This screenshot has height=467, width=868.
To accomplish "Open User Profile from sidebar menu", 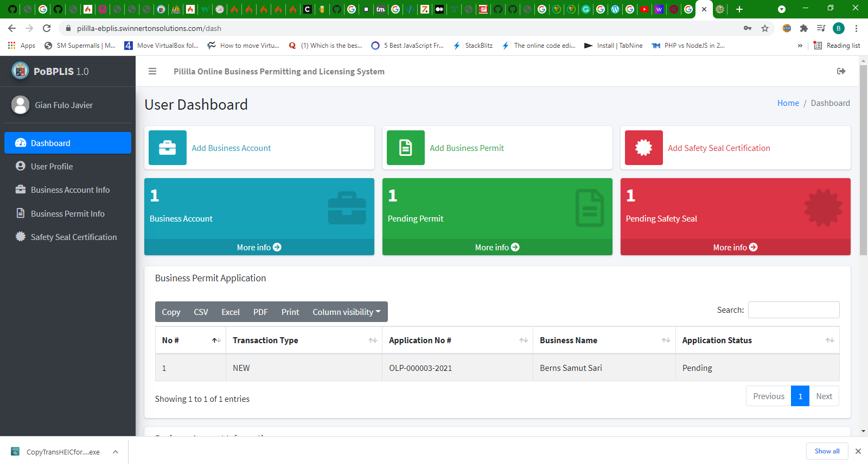I will click(x=52, y=166).
